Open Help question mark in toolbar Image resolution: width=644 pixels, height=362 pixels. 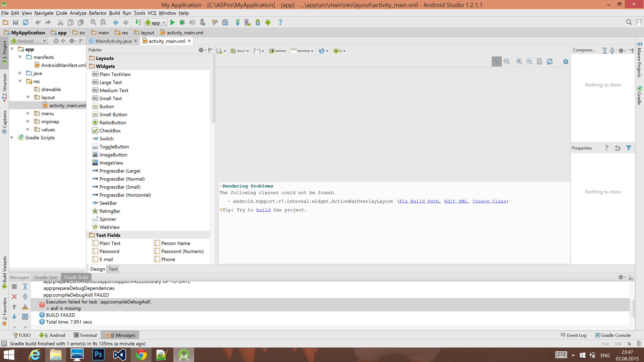tap(280, 22)
